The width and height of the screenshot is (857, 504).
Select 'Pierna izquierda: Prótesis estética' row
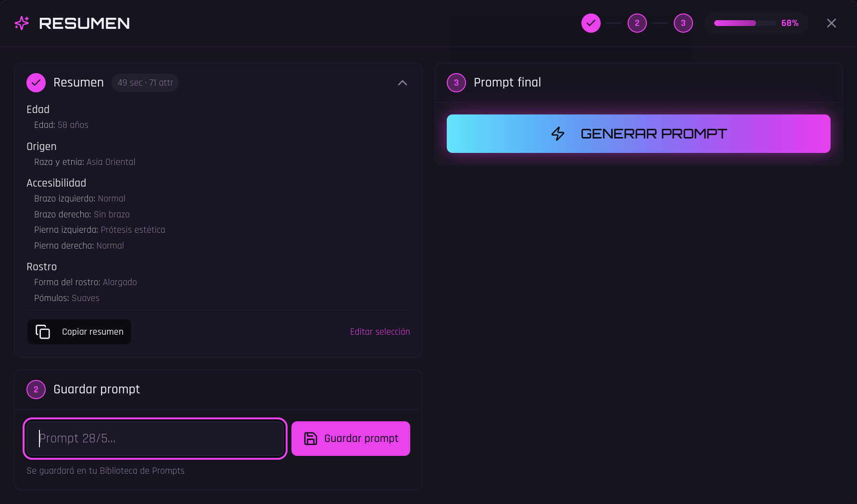point(100,230)
